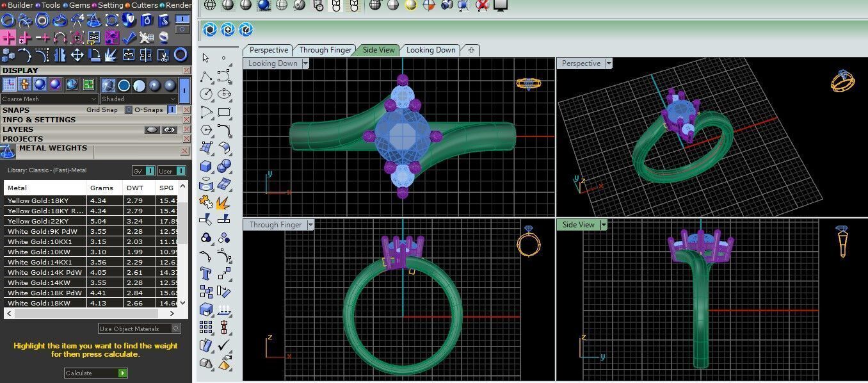
Task: Toggle the layers oval hide button
Action: coord(152,129)
